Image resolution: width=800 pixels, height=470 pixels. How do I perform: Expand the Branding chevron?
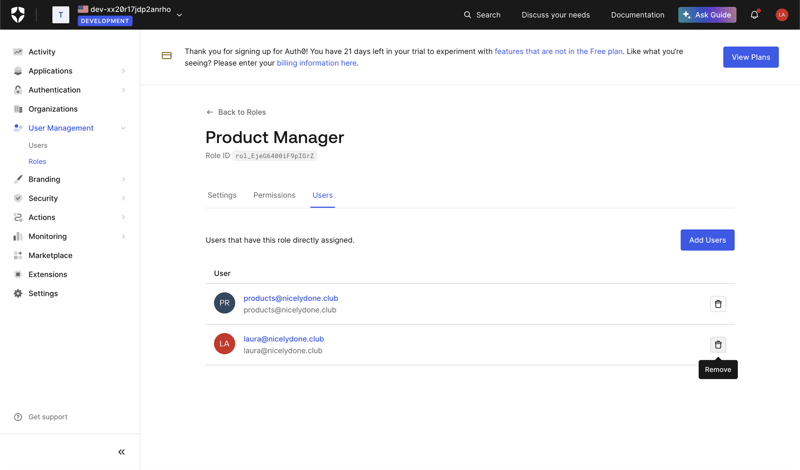(x=123, y=179)
